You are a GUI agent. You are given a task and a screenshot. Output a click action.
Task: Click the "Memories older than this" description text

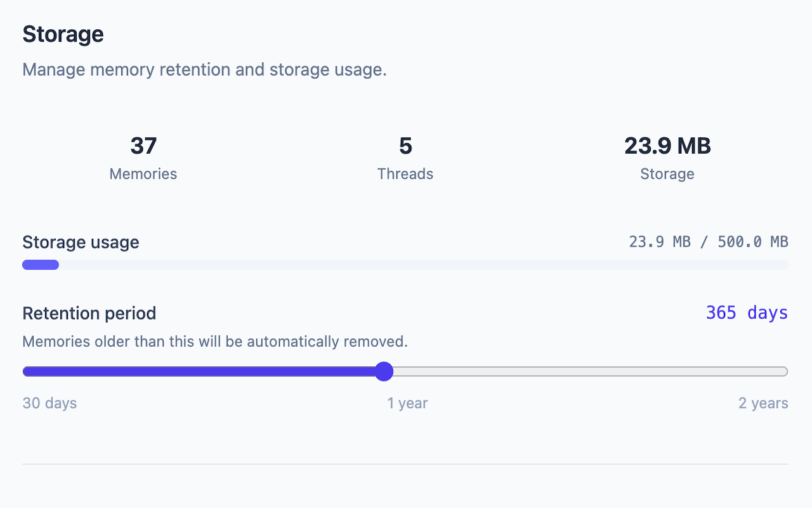point(215,342)
